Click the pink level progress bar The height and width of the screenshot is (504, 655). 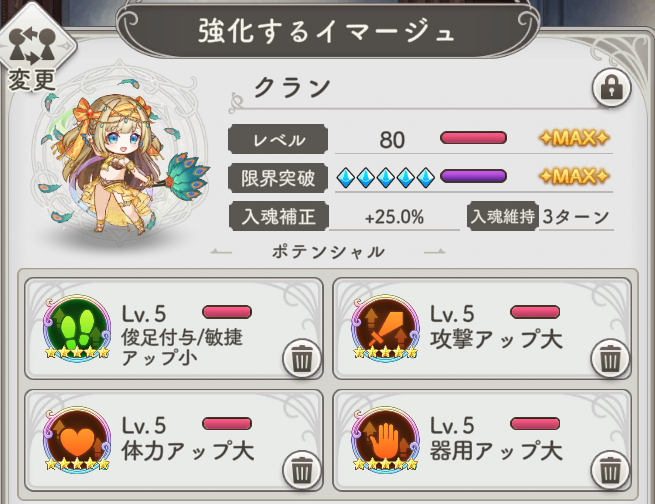pos(473,138)
